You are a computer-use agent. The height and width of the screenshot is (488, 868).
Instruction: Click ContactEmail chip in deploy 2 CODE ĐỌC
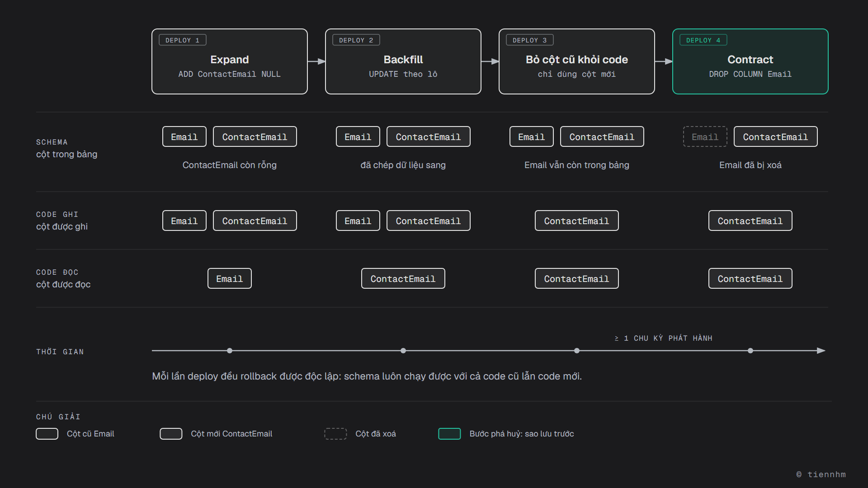403,278
